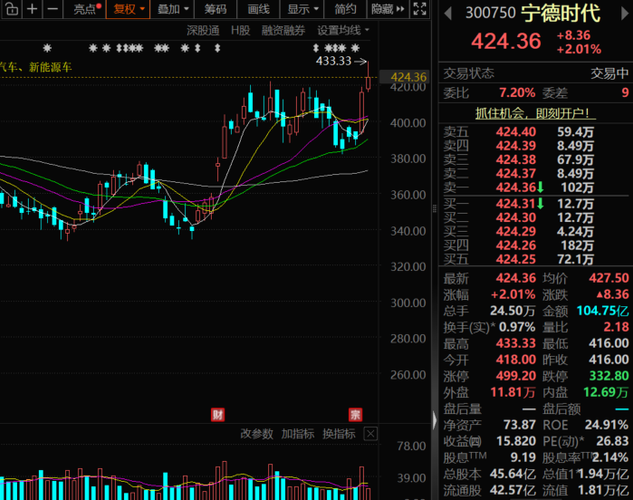Click 卖五 price 424.40

tap(516, 132)
